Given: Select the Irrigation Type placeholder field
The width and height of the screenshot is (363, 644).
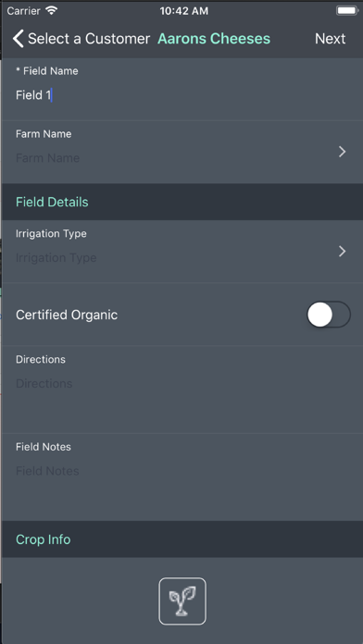Looking at the screenshot, I should click(x=56, y=258).
